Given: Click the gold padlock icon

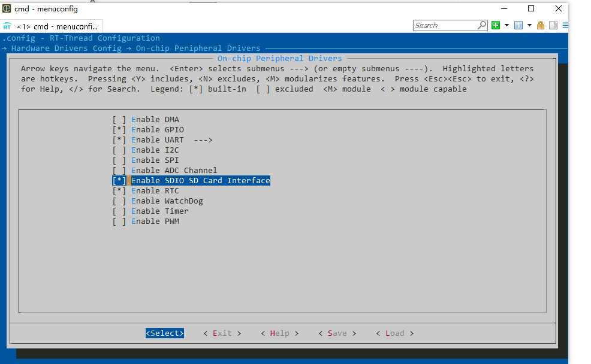Looking at the screenshot, I should coord(541,25).
